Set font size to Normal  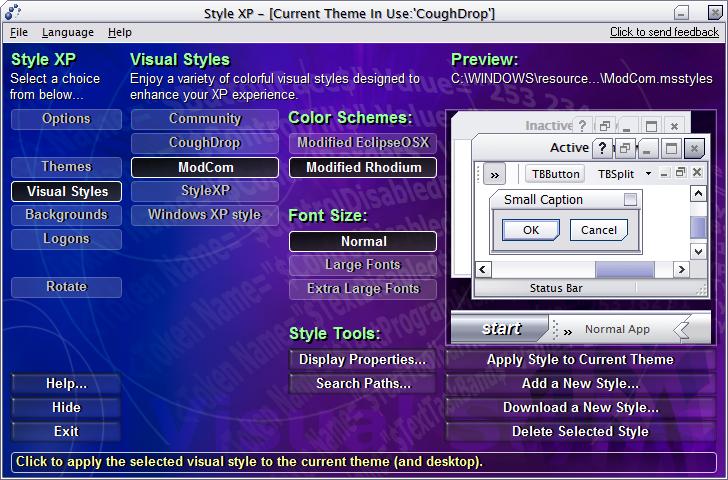tap(363, 241)
